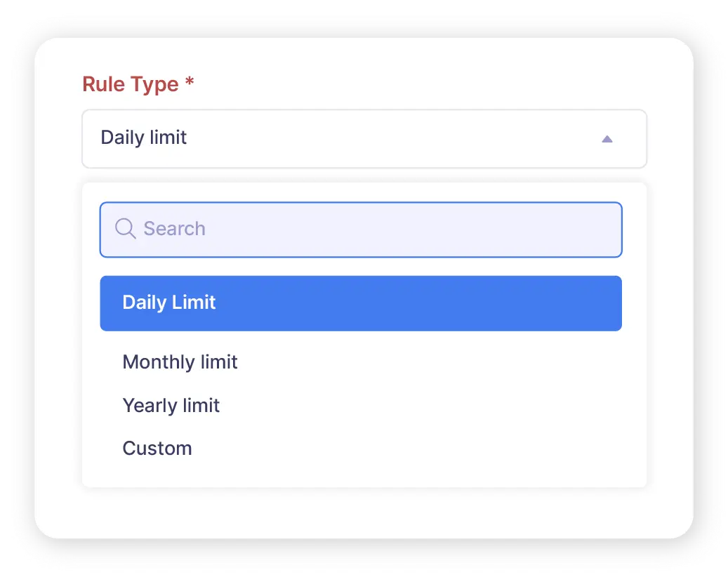Set rule type to Monthly limit
This screenshot has height=577, width=728.
[x=180, y=362]
